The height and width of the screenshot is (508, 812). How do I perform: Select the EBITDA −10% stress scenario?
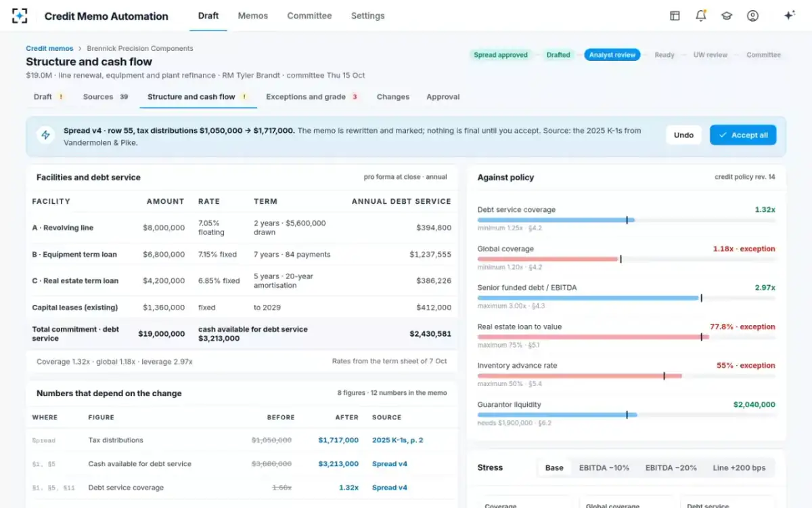pyautogui.click(x=604, y=468)
